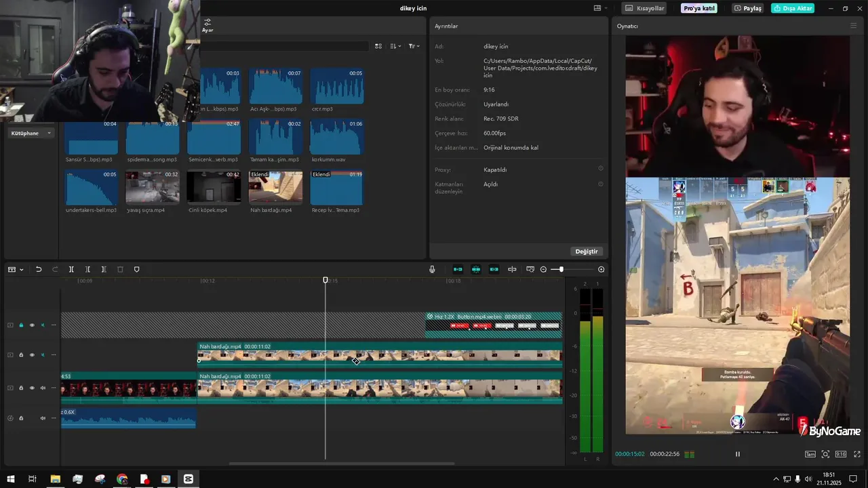Open the media filter dropdown

[414, 46]
